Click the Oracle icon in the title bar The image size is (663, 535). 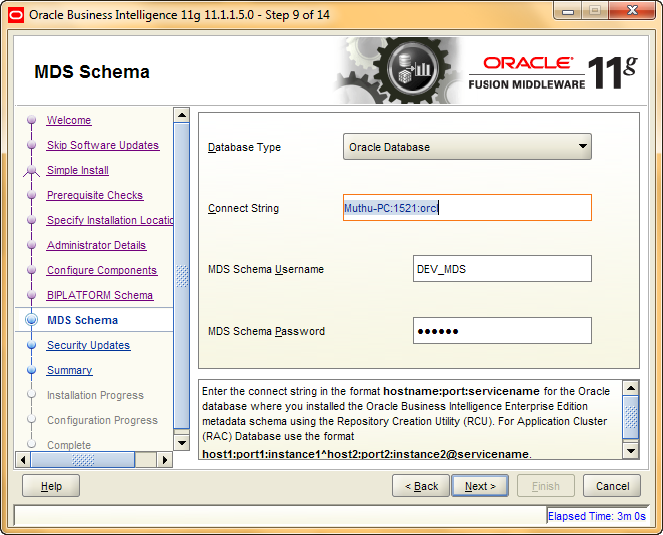16,15
